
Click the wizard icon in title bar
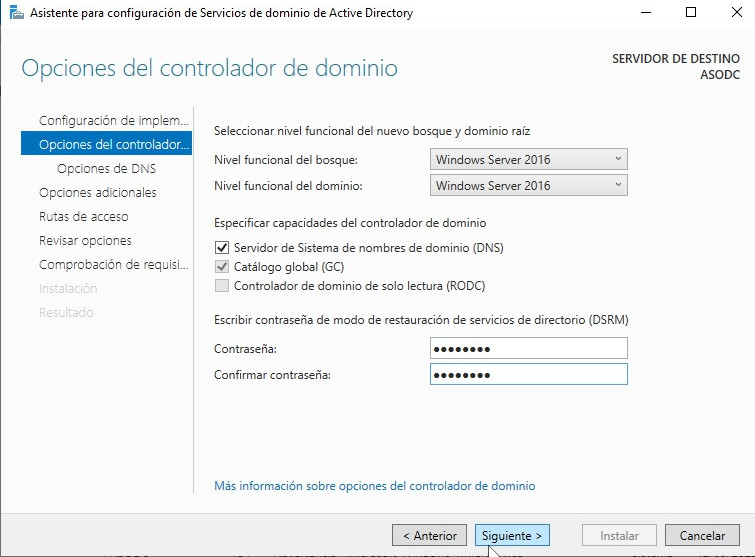16,13
